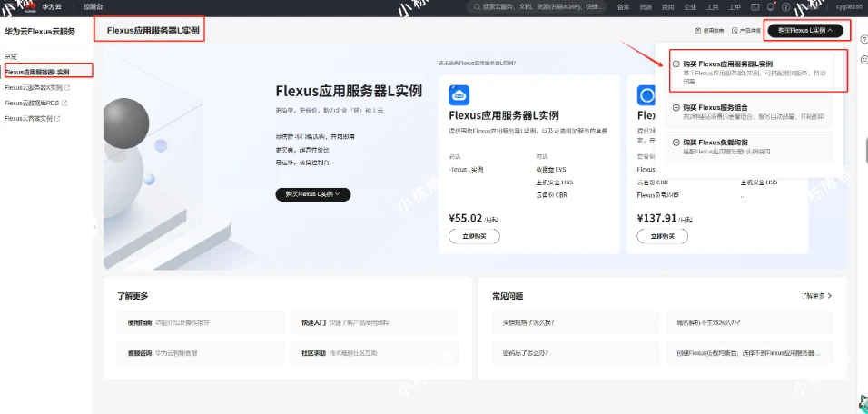
Task: Open FAQ about 创建Flexus负载均衡后
Action: [750, 353]
